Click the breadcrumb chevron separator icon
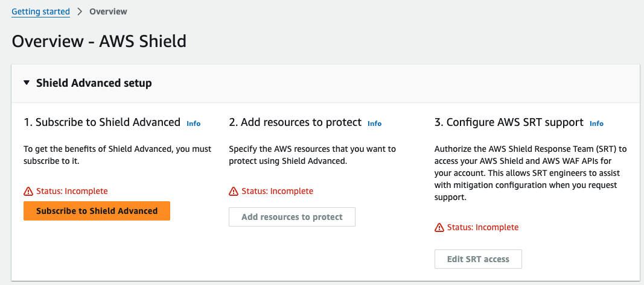 click(x=80, y=11)
